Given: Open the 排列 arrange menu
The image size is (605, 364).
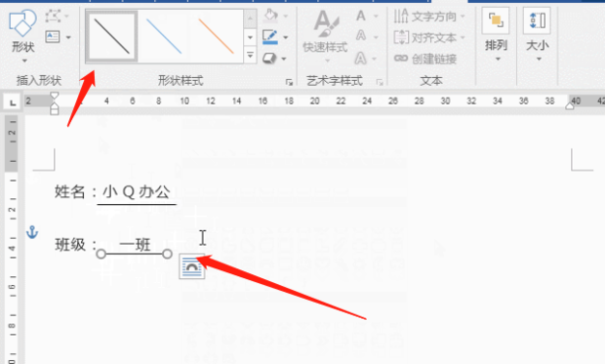Looking at the screenshot, I should pos(496,35).
